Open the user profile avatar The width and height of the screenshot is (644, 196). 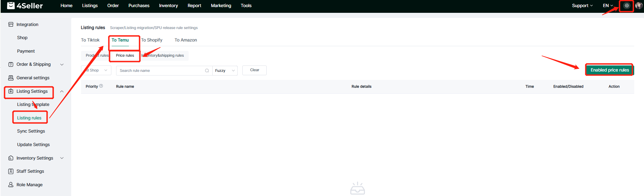click(x=639, y=6)
